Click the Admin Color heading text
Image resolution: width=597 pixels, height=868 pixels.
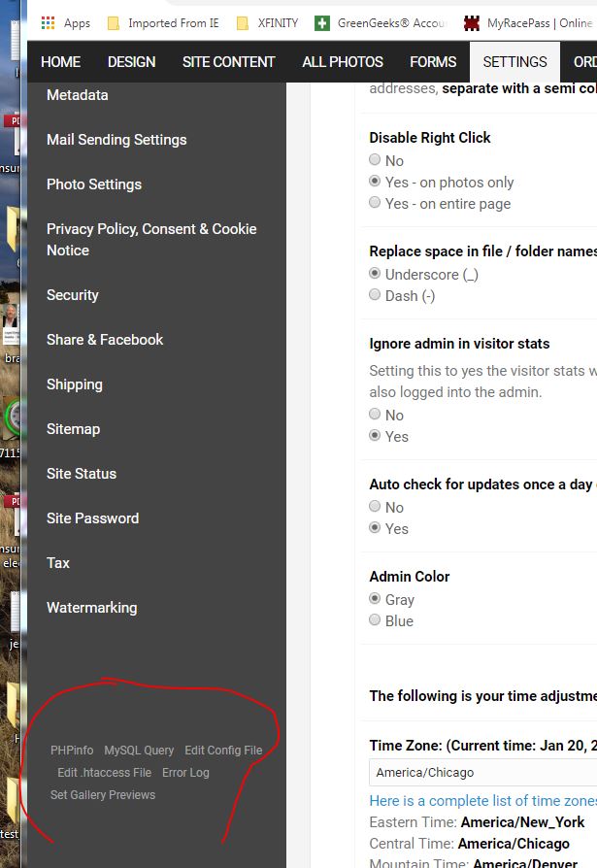click(410, 577)
